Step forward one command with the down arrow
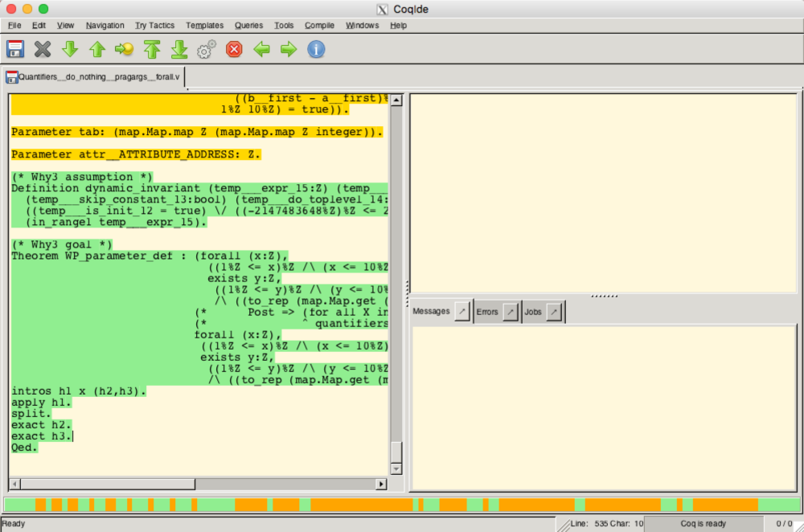804x532 pixels. click(x=70, y=50)
